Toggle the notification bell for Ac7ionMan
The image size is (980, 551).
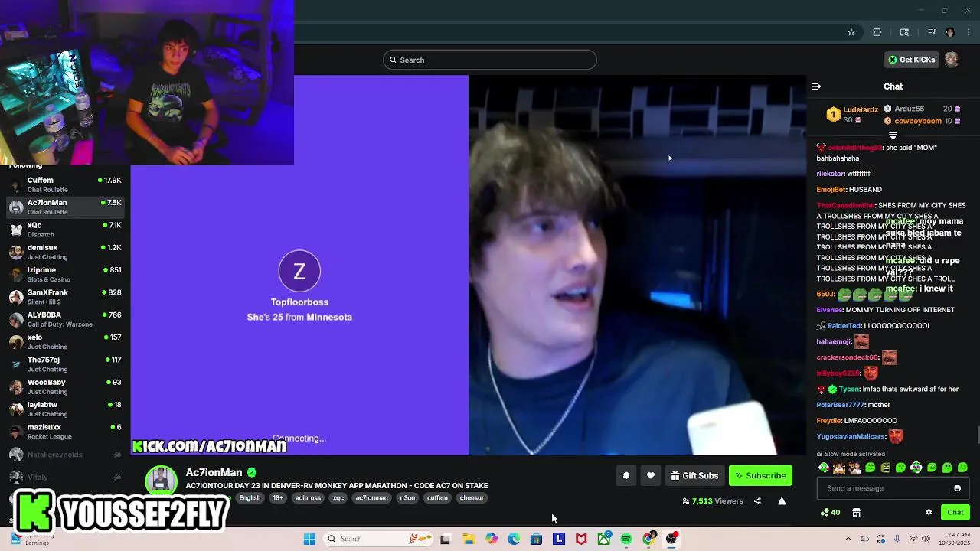tap(626, 476)
